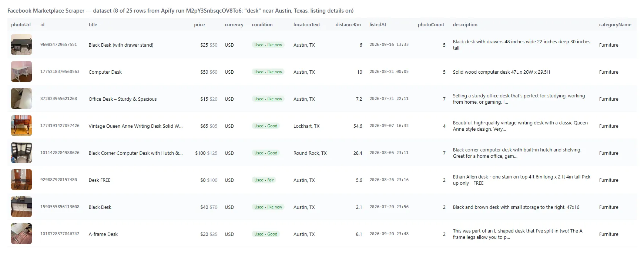Viewport: 644px width, 254px height.
Task: Select id 1775218370560563
Action: pos(60,71)
